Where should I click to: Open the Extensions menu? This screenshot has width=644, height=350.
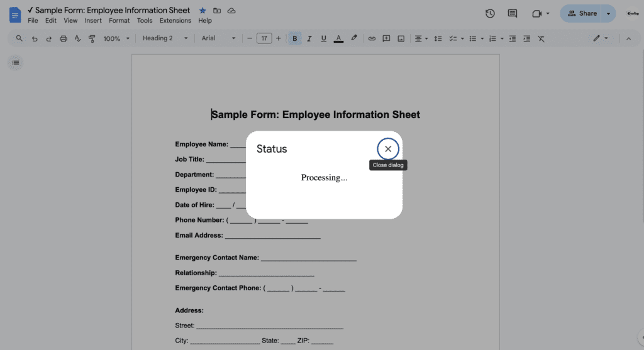click(x=175, y=21)
